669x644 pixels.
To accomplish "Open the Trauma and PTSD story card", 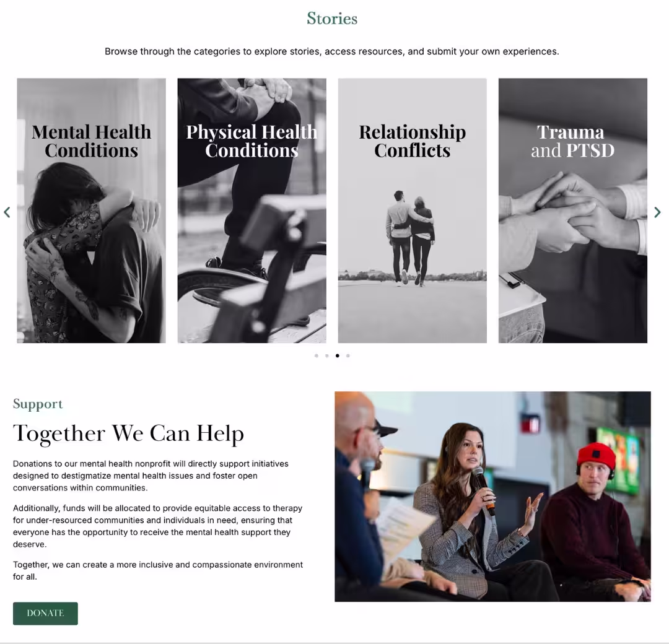I will tap(572, 211).
